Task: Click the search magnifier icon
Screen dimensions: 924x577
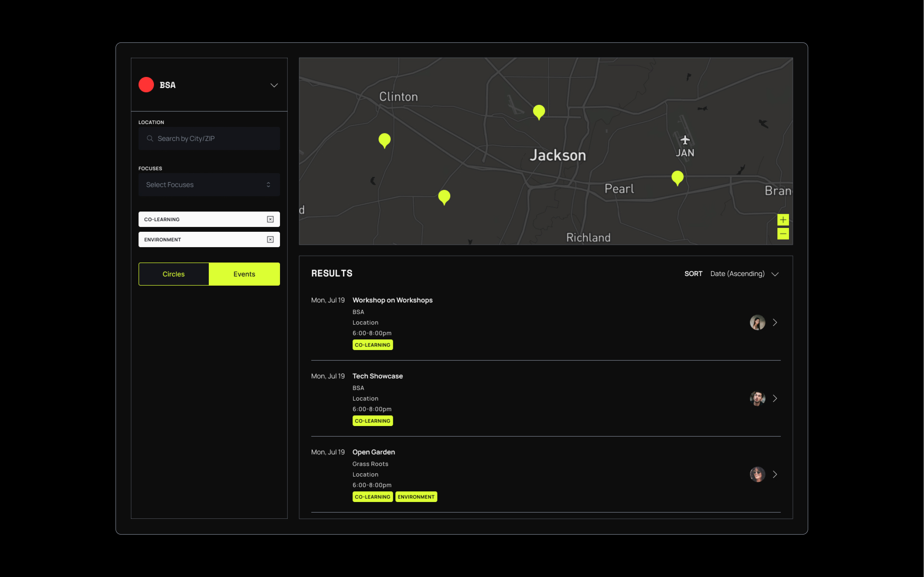Action: tap(150, 138)
